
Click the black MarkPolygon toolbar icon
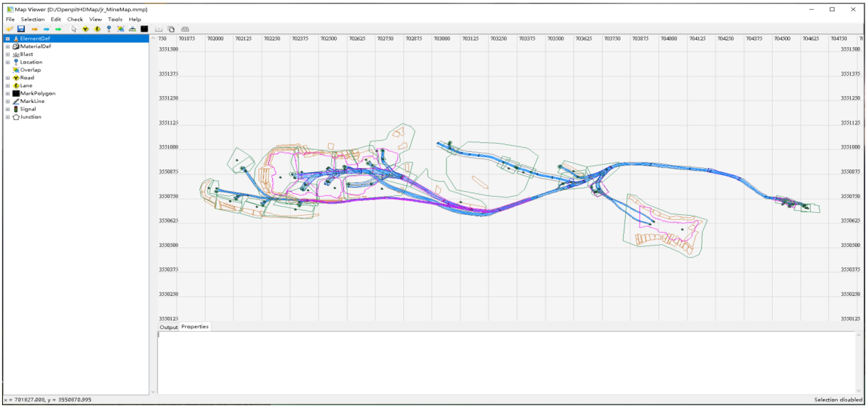click(144, 29)
